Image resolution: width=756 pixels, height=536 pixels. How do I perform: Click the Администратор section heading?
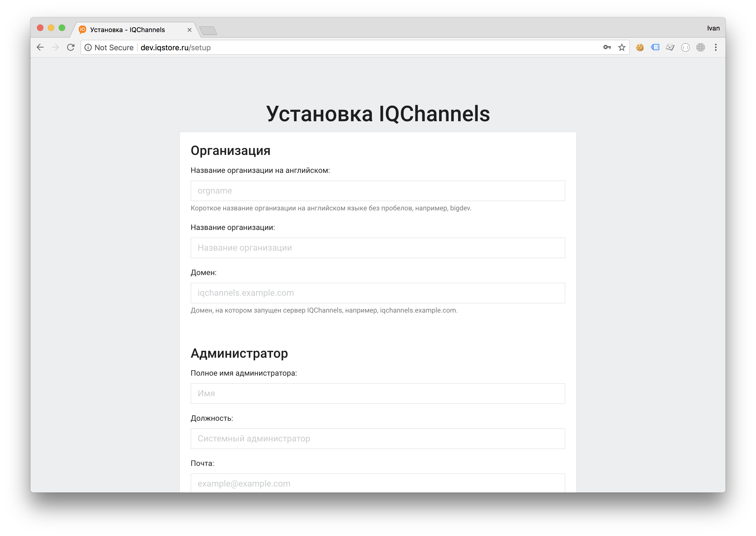tap(239, 353)
